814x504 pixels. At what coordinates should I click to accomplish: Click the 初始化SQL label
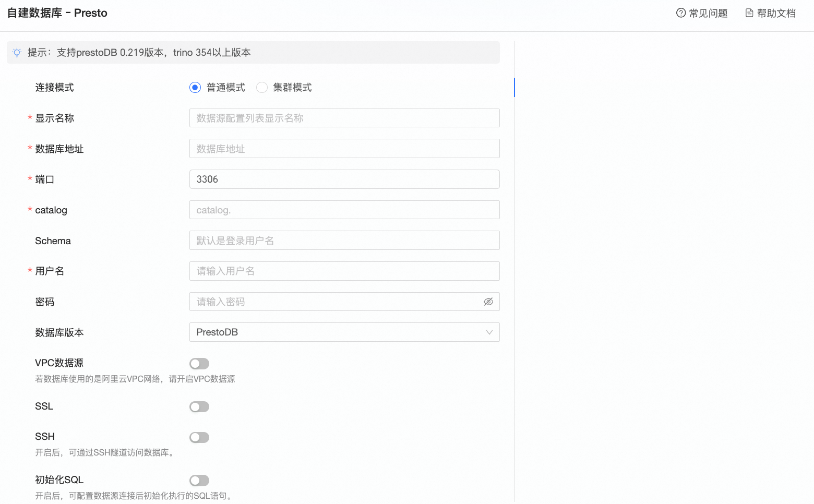pyautogui.click(x=59, y=479)
